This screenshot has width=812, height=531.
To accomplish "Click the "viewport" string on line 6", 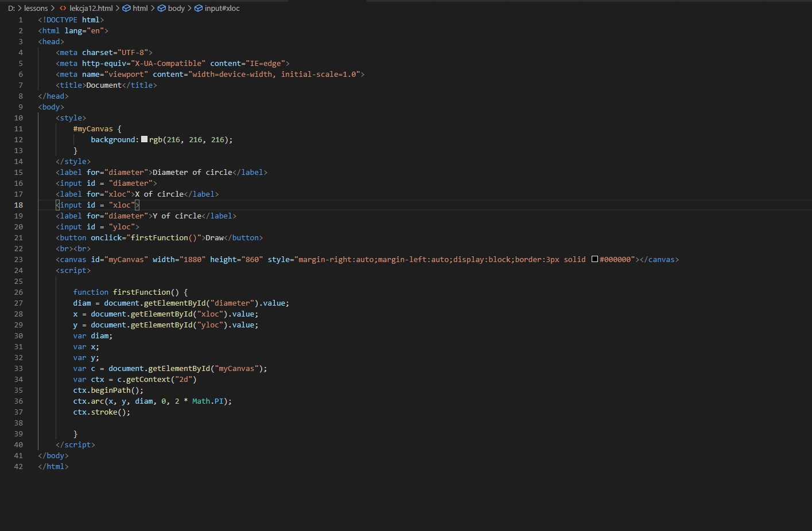I will [x=126, y=75].
